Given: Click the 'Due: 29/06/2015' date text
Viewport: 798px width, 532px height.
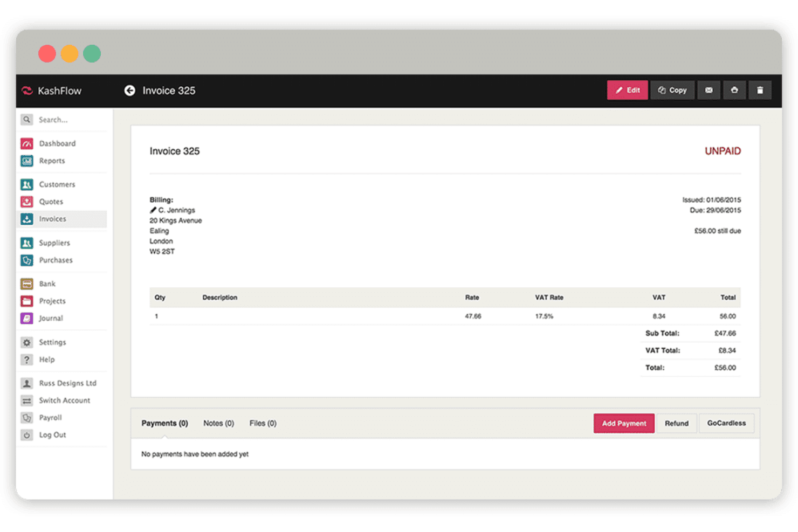Looking at the screenshot, I should pos(716,210).
